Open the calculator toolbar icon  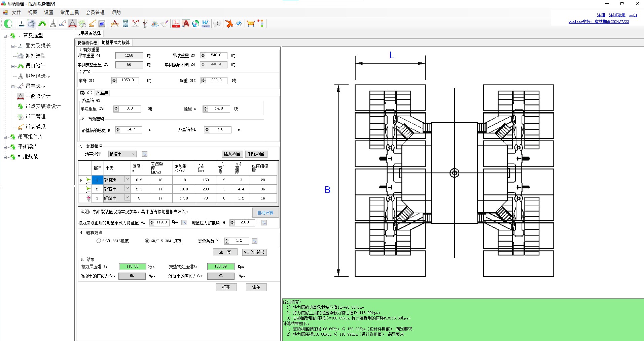pos(126,24)
